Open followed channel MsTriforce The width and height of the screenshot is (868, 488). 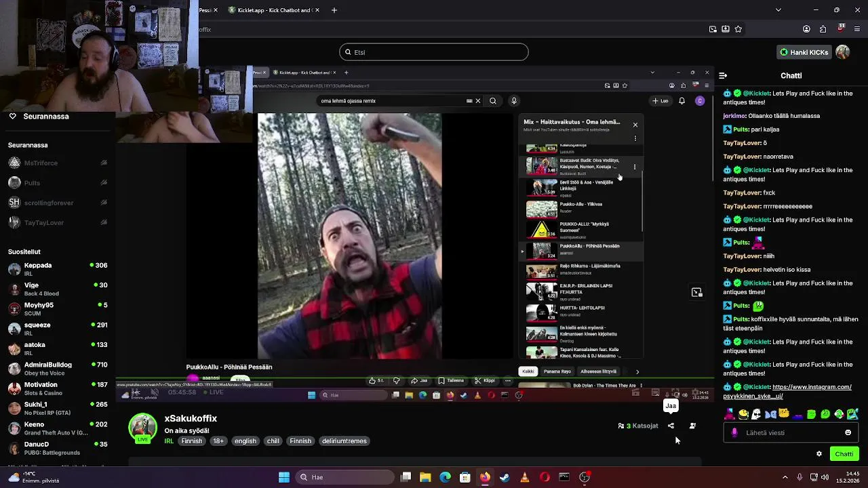(58, 163)
